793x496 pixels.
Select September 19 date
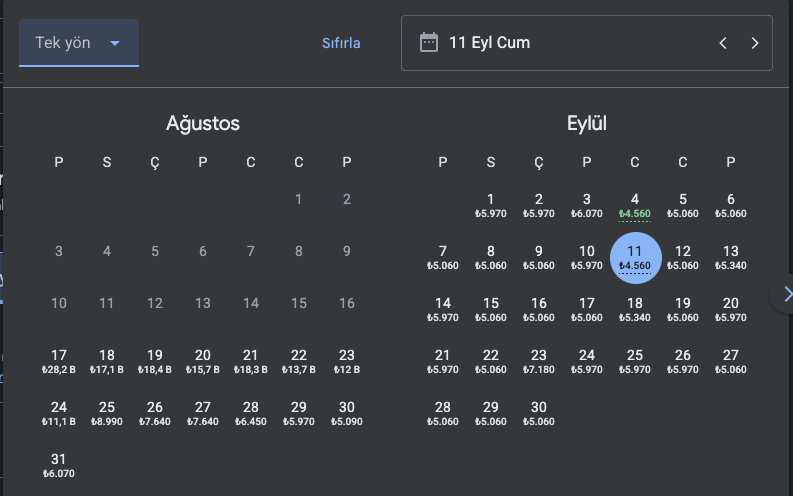[x=683, y=310]
